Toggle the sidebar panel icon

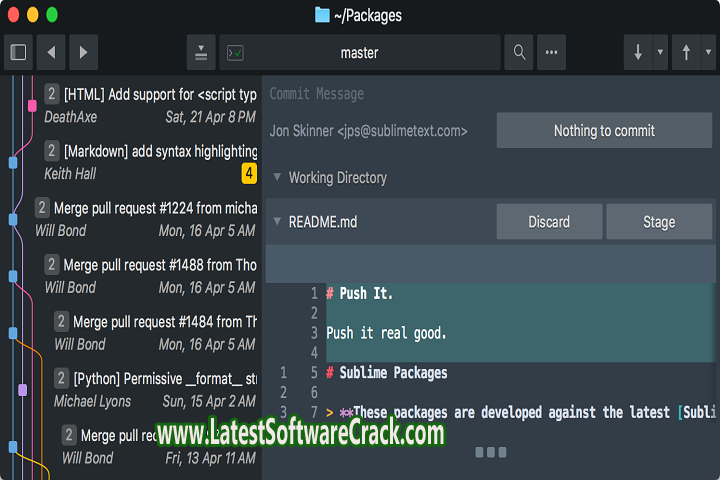coord(18,52)
